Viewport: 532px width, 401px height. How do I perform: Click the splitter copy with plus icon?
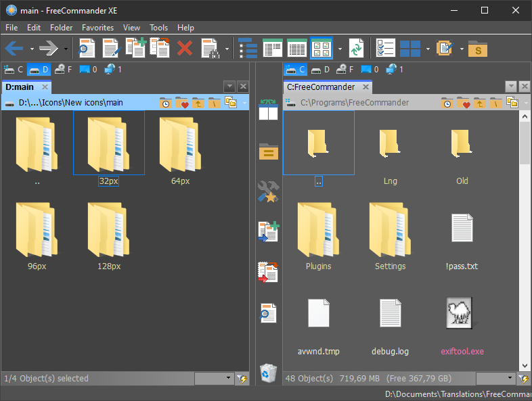click(x=269, y=231)
